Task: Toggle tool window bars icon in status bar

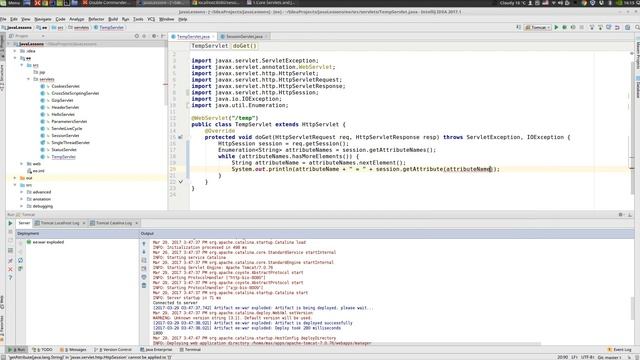Action: coord(2,357)
